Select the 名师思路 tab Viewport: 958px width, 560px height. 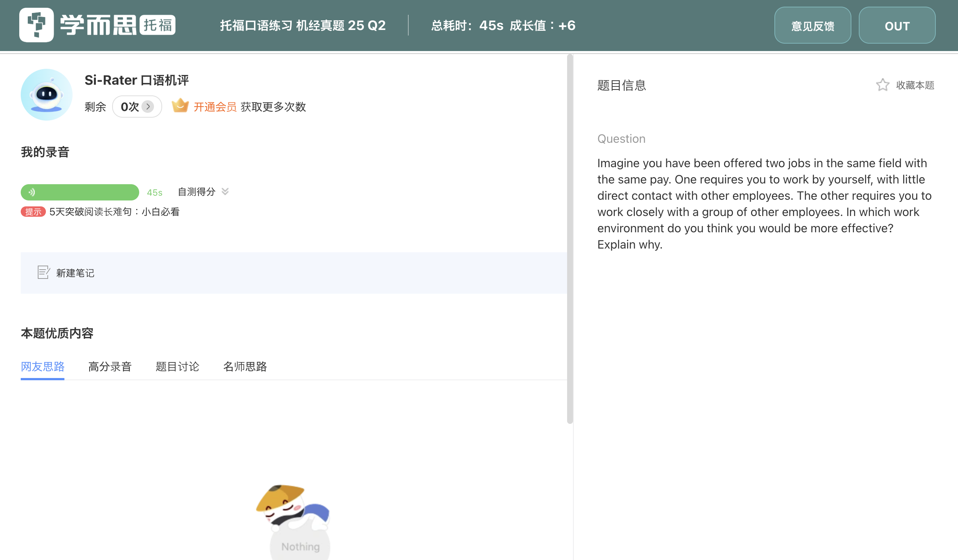click(x=245, y=366)
